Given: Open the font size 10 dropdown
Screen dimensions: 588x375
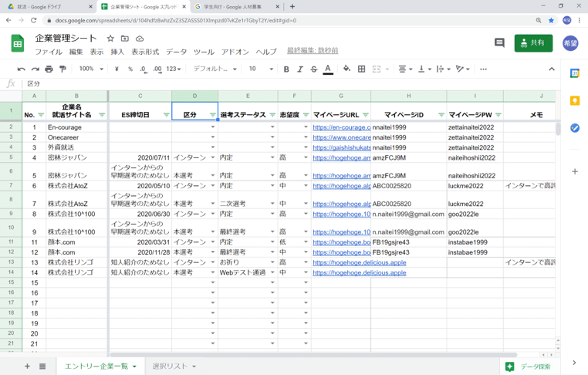Looking at the screenshot, I should tap(261, 69).
